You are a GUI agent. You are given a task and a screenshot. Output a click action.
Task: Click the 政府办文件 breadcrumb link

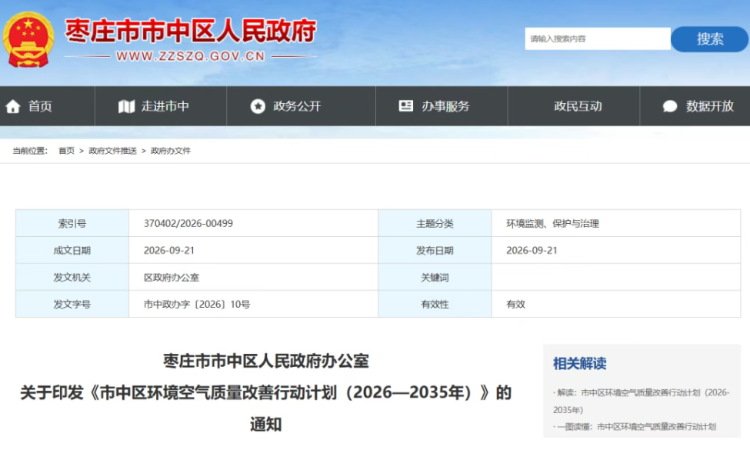pos(171,151)
